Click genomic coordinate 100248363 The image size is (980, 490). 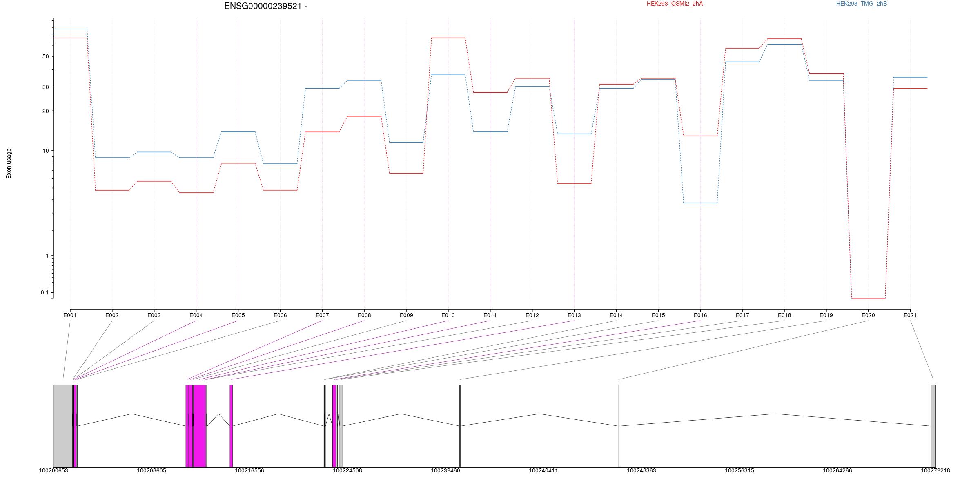pyautogui.click(x=641, y=470)
